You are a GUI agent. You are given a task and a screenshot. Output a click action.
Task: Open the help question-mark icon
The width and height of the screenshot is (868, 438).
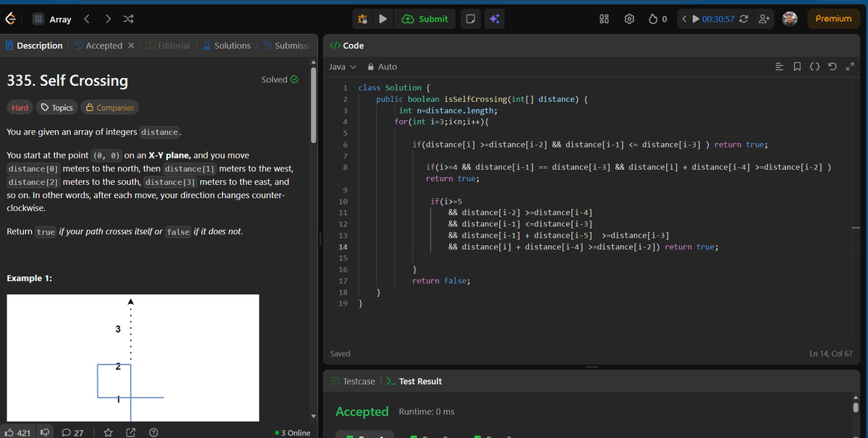[153, 432]
